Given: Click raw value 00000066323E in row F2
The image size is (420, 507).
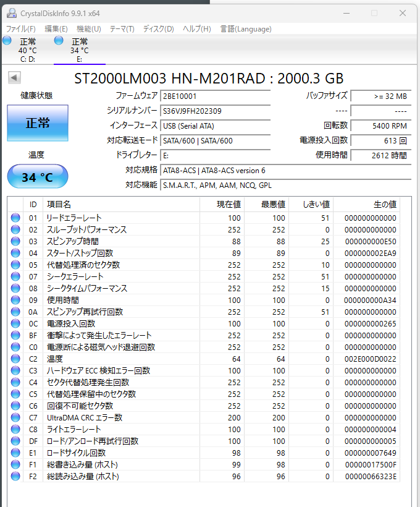Looking at the screenshot, I should (371, 476).
